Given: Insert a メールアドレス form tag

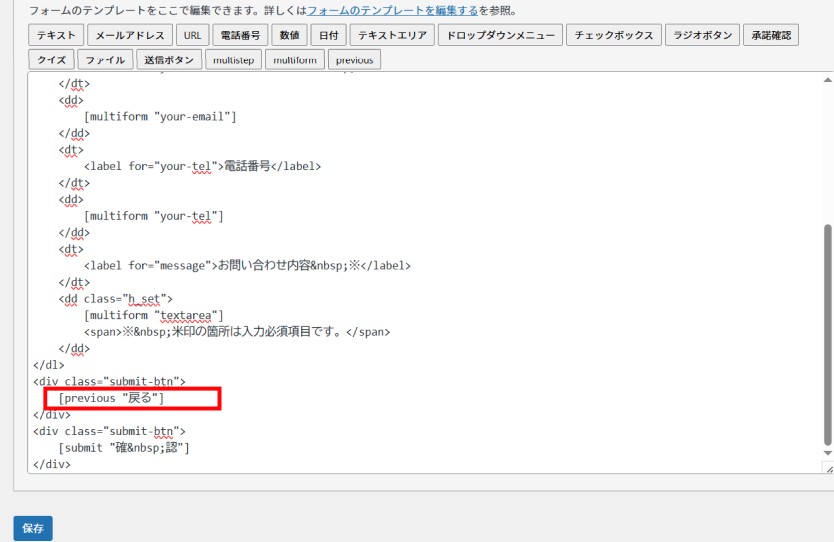Looking at the screenshot, I should [130, 35].
